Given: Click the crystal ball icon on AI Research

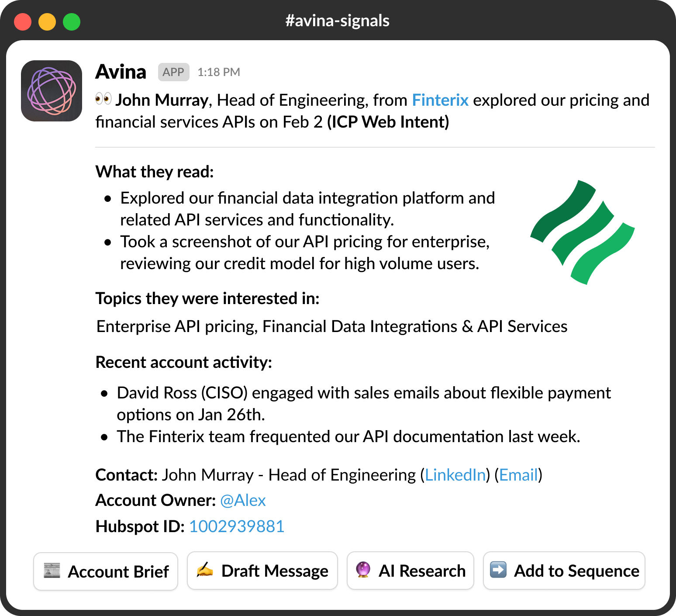Looking at the screenshot, I should coord(363,570).
